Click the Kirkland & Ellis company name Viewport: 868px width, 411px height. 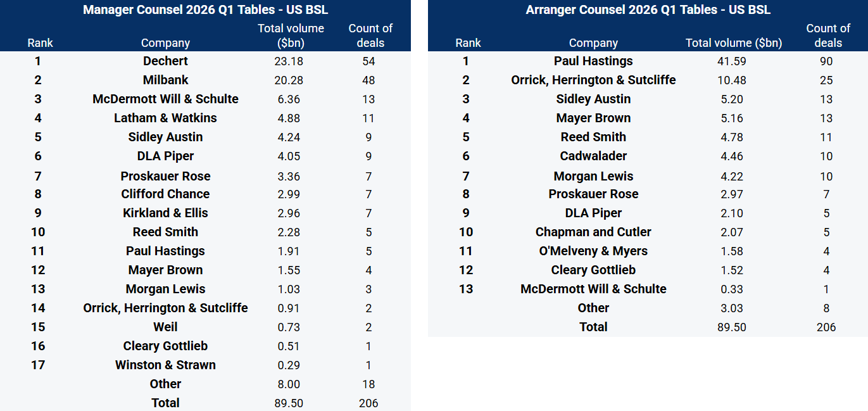pos(165,213)
